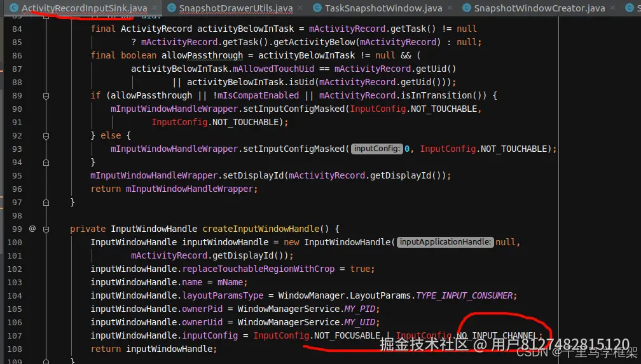Click line number 90 in the gutter
The image size is (641, 364).
[17, 109]
